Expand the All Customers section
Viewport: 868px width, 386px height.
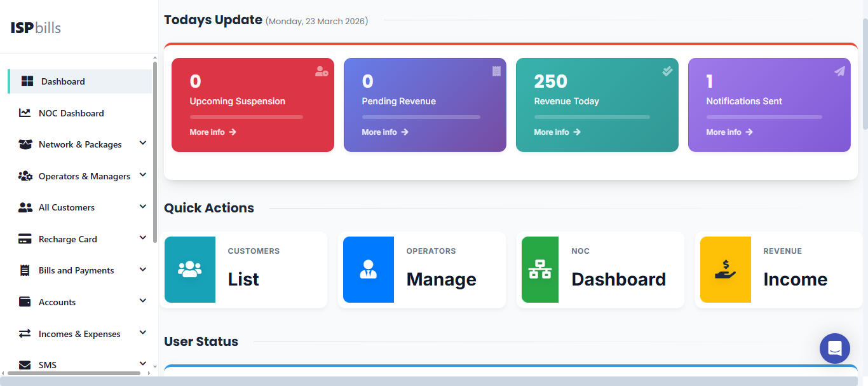[x=142, y=206]
